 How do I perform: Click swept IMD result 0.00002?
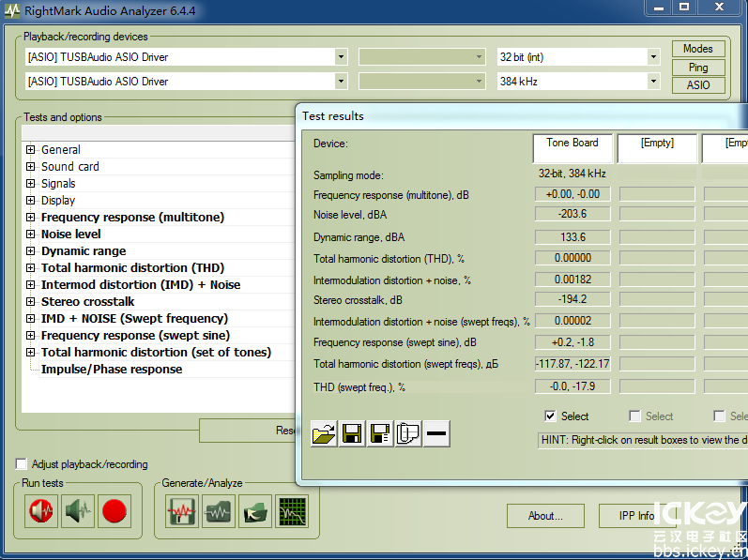click(572, 321)
